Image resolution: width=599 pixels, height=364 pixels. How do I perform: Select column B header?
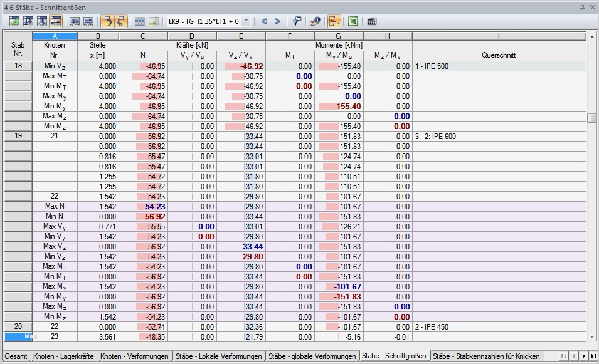[98, 36]
